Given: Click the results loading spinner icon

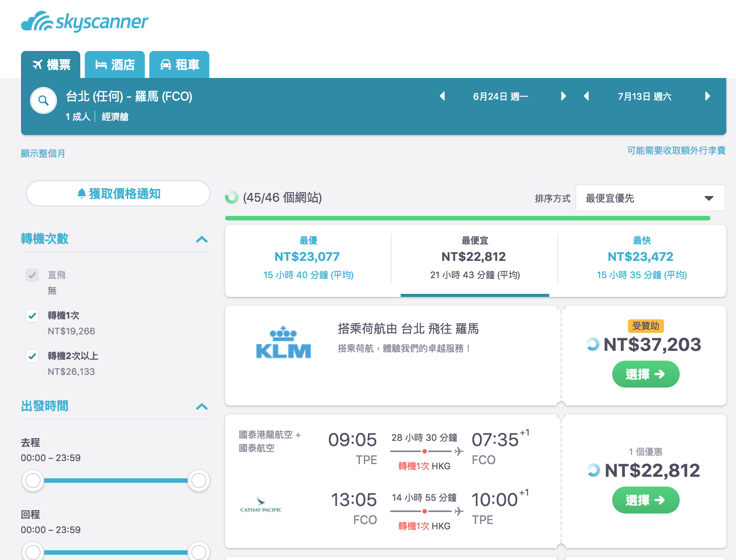Looking at the screenshot, I should pos(232,197).
